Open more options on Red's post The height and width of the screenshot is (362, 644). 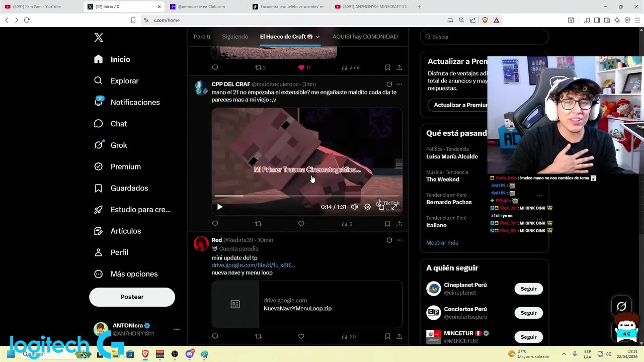tap(399, 240)
